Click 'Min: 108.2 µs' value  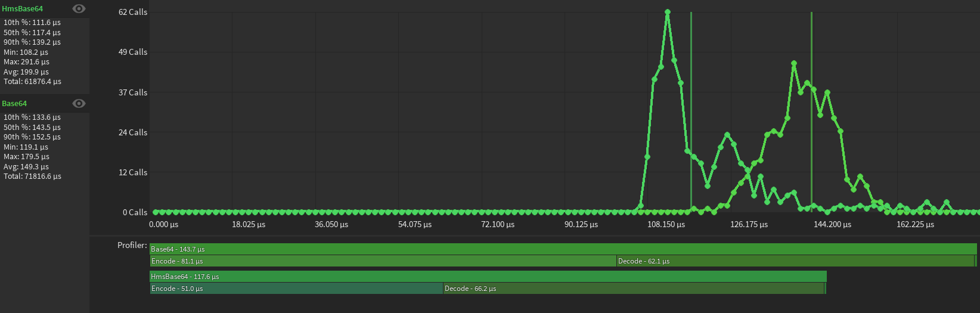tap(26, 52)
